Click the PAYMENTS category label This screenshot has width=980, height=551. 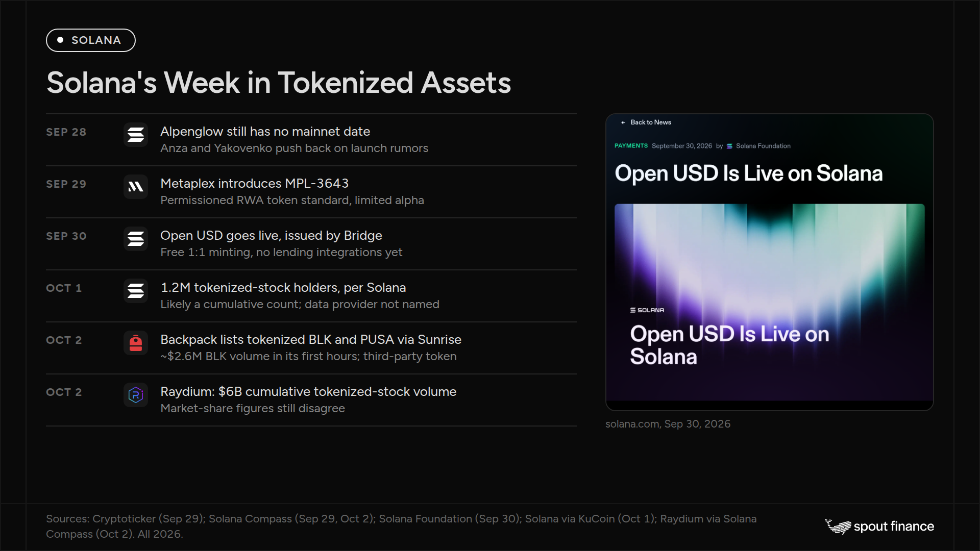point(631,146)
